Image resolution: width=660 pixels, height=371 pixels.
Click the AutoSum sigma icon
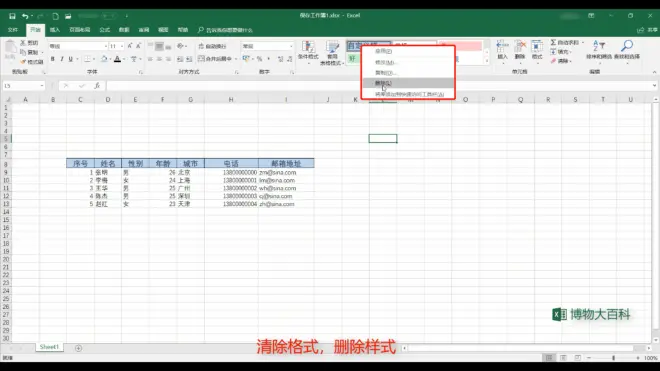553,43
